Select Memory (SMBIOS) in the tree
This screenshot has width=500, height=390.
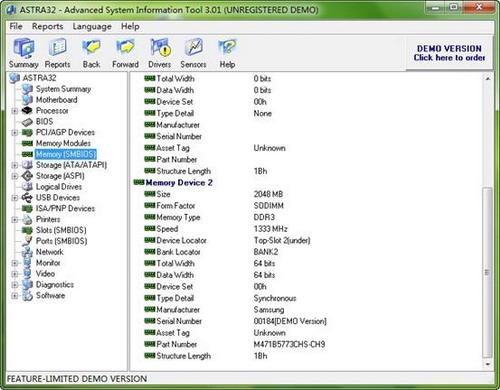(66, 154)
